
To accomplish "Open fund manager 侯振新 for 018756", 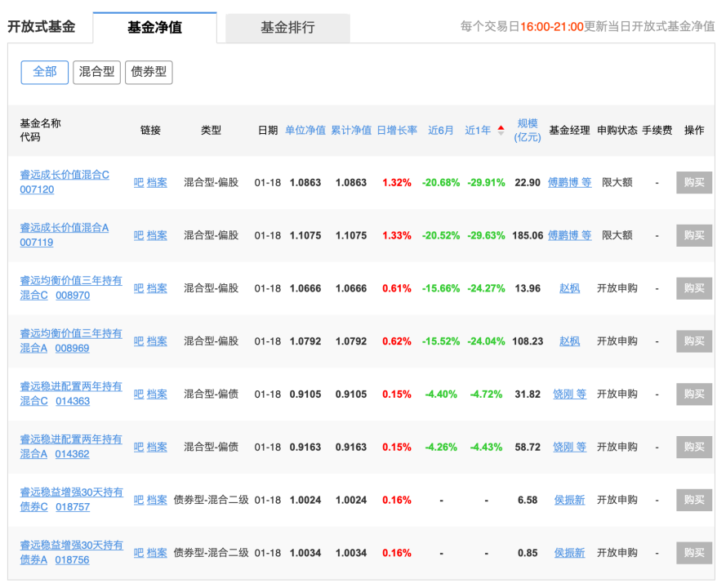I will [x=569, y=553].
